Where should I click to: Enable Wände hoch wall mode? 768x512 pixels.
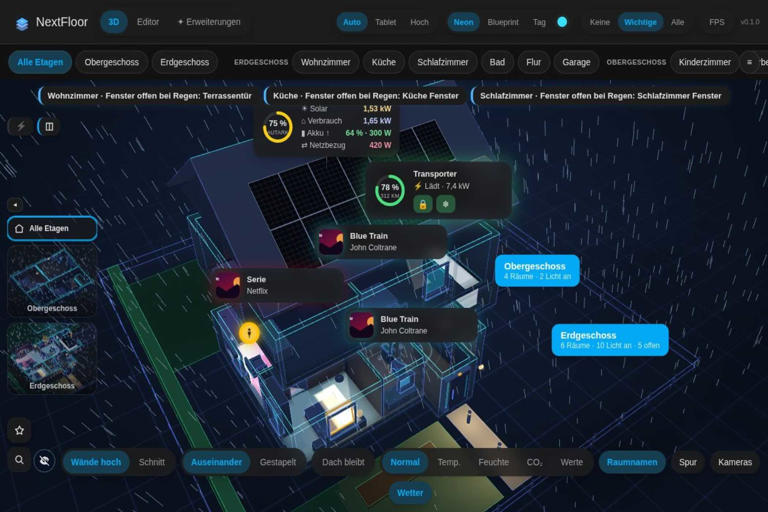coord(96,462)
